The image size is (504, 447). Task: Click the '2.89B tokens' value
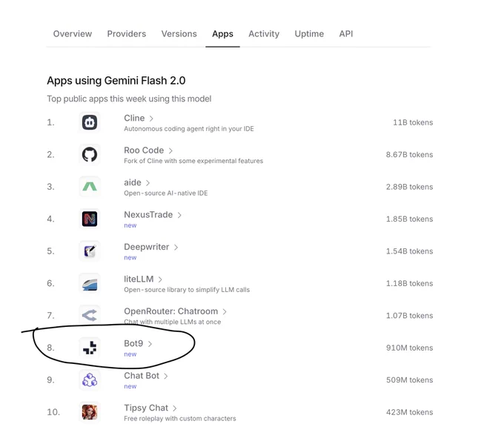pyautogui.click(x=409, y=187)
